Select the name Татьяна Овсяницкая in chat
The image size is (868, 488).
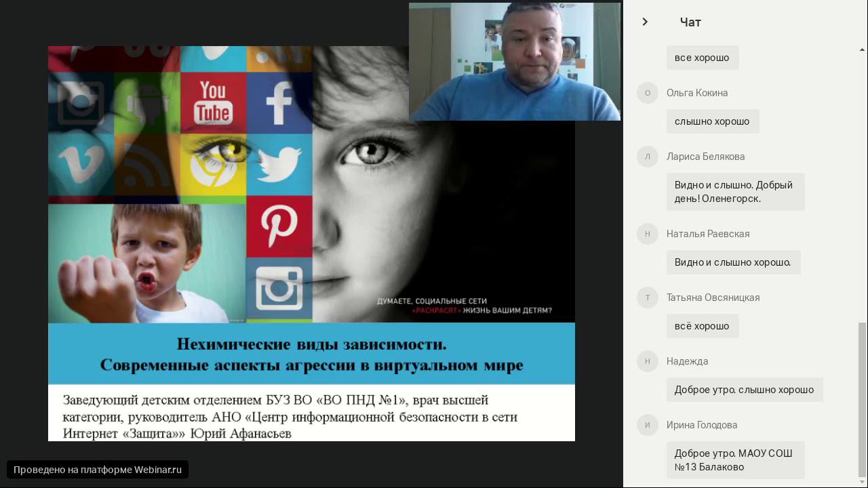coord(713,298)
